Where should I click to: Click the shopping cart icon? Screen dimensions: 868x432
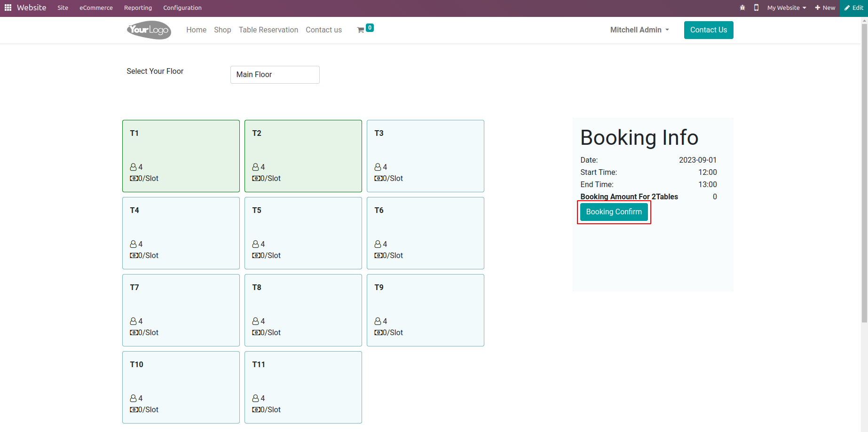(361, 30)
